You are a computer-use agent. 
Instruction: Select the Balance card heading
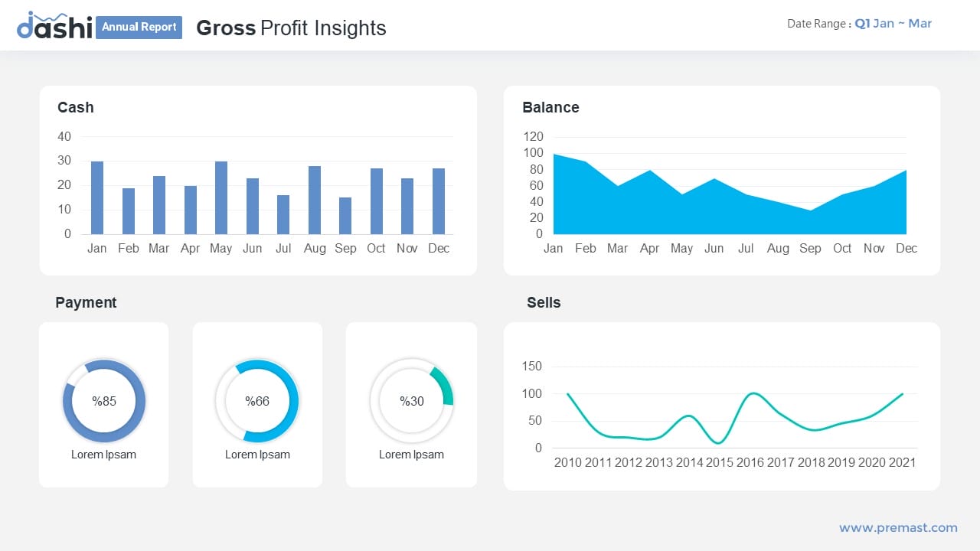coord(550,107)
